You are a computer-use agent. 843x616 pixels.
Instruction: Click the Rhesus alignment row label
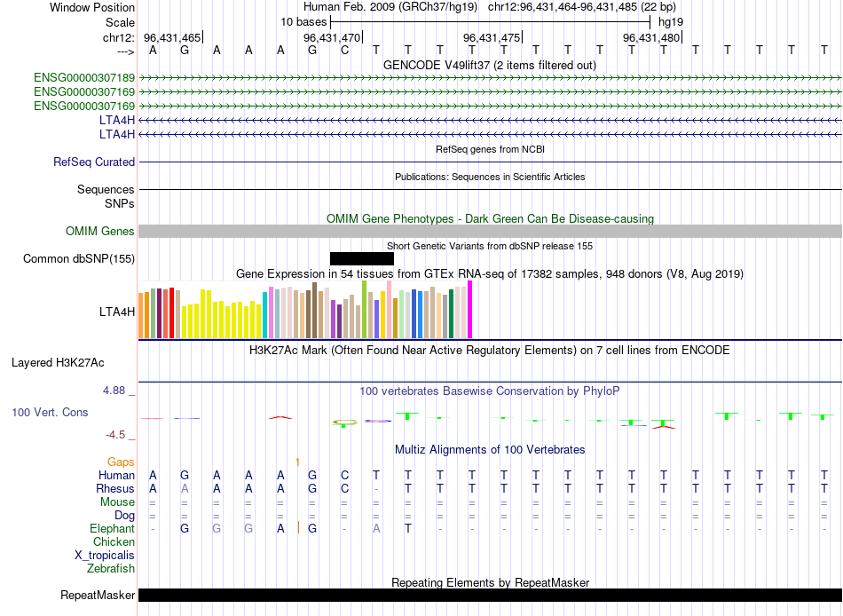pos(115,488)
